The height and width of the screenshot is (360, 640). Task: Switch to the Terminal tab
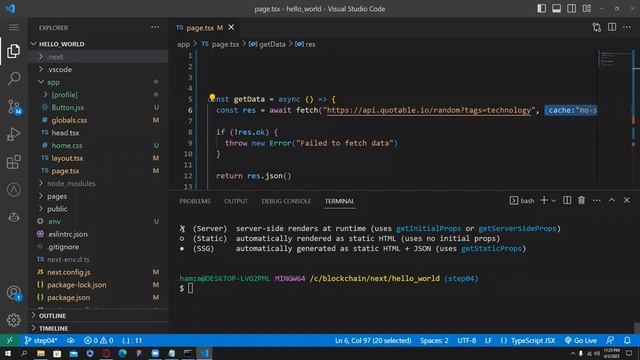340,201
